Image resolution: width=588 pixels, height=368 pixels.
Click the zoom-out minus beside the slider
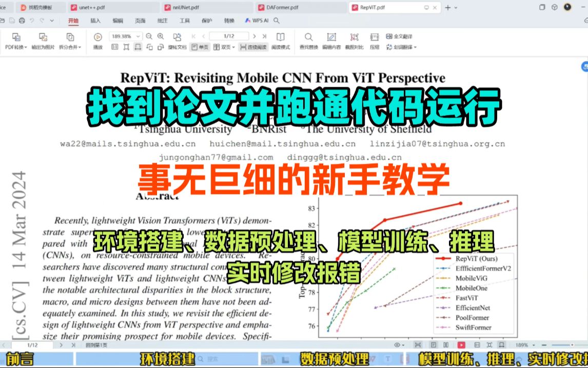(x=544, y=345)
